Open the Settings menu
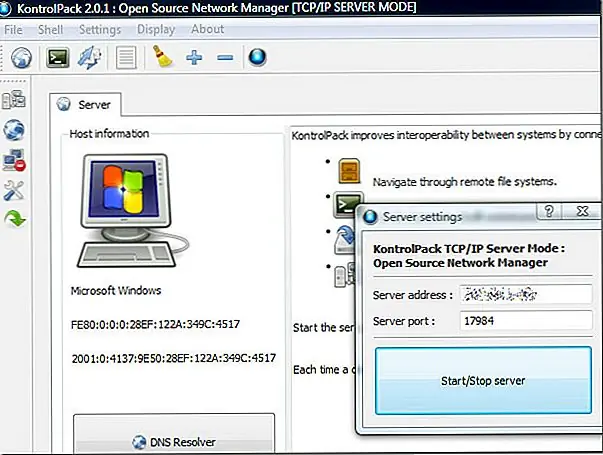Screen dimensions: 603x455 pyautogui.click(x=99, y=29)
